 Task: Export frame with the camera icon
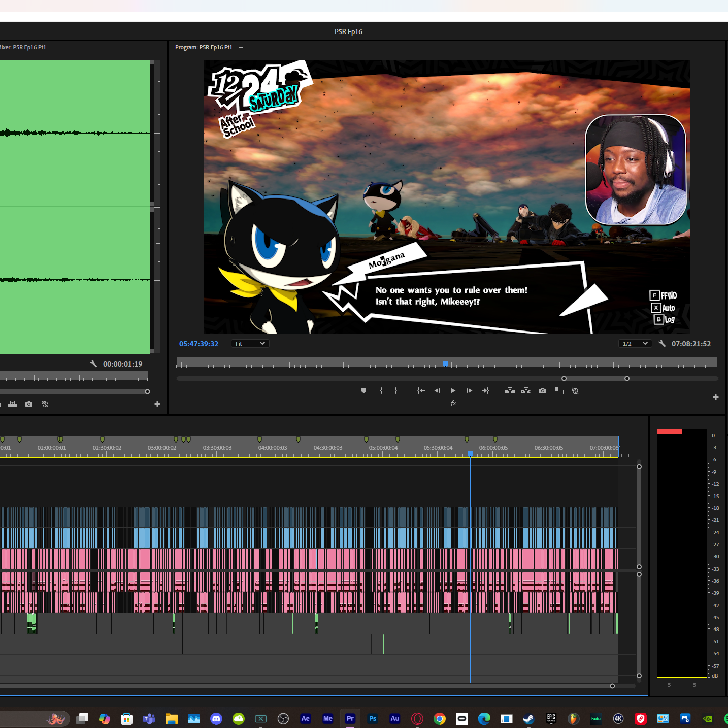543,391
